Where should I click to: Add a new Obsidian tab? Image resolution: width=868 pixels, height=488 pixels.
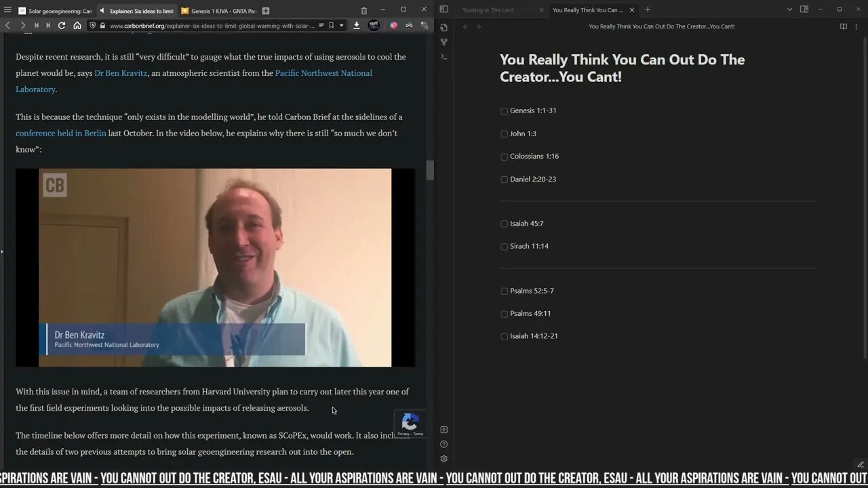coord(648,9)
